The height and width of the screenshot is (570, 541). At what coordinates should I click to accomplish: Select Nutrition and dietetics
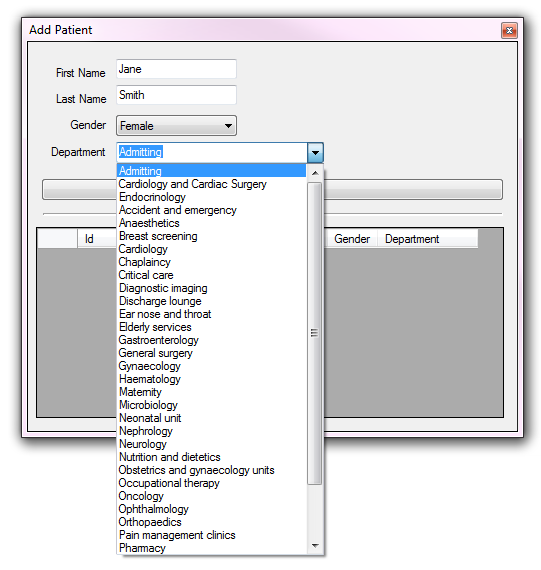[x=211, y=457]
